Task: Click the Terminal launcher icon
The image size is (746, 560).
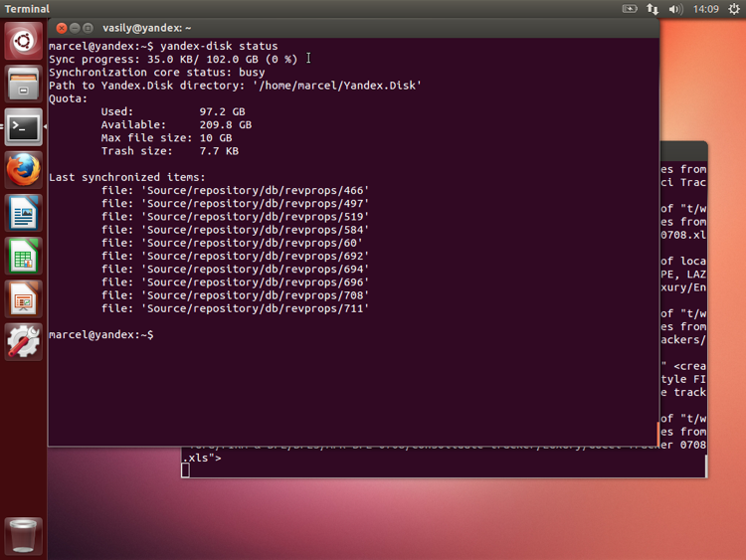Action: click(x=23, y=127)
